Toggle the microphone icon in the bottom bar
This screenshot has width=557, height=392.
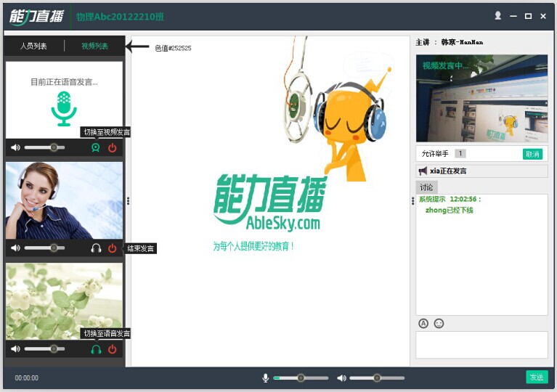[266, 377]
